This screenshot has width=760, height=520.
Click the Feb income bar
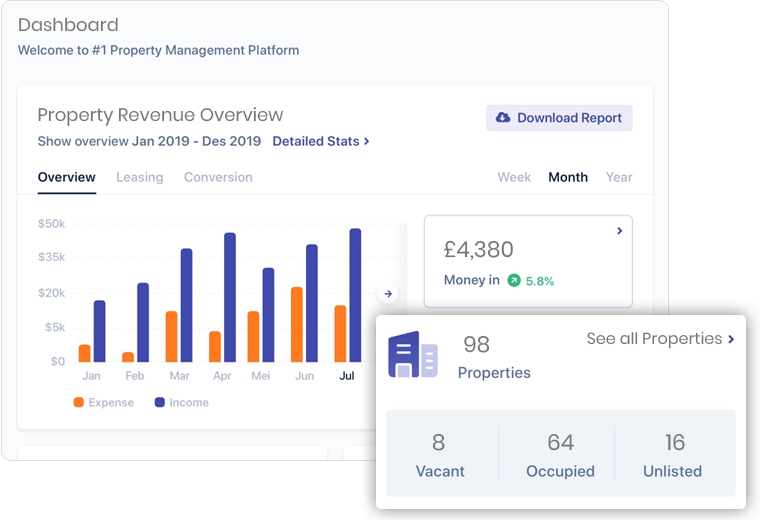click(143, 322)
